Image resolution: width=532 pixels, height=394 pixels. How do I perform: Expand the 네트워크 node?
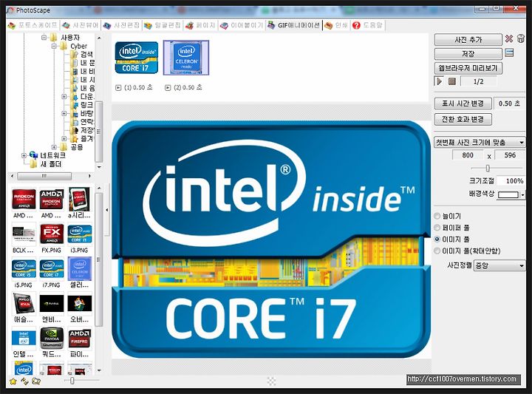24,155
